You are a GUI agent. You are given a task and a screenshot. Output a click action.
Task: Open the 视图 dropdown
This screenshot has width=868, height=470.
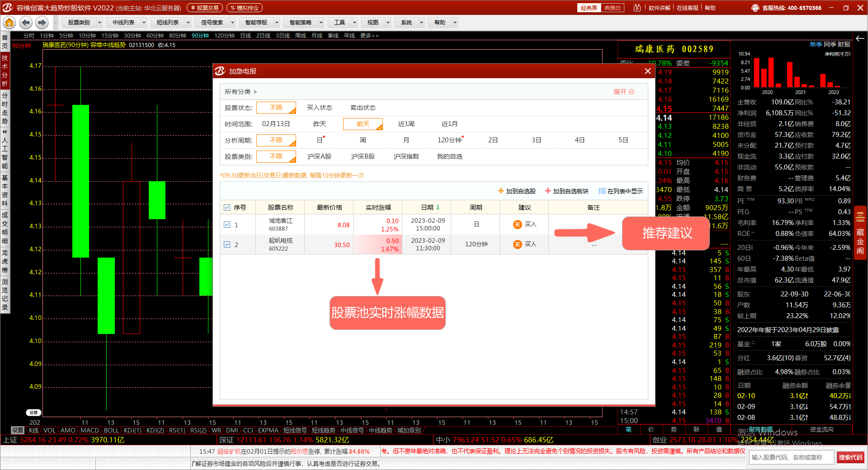(x=377, y=22)
